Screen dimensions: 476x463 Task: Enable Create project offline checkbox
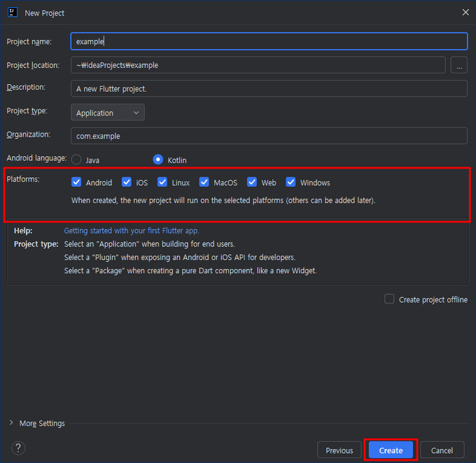(389, 299)
